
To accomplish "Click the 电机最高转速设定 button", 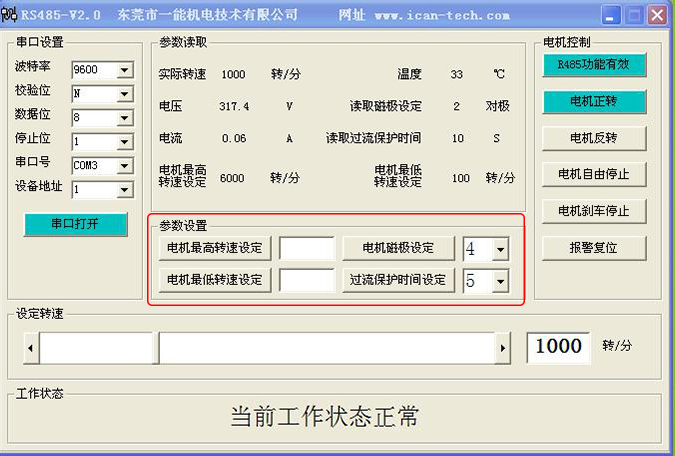I will point(215,248).
